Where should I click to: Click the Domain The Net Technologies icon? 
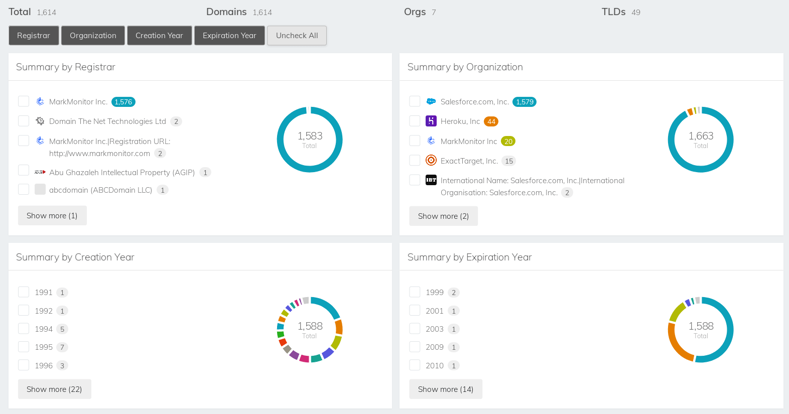pos(40,121)
